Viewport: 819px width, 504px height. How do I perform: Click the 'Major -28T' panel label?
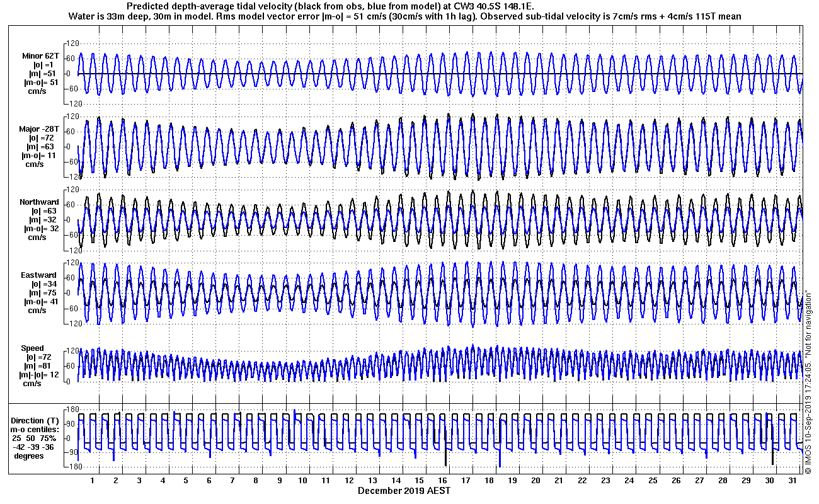click(39, 129)
